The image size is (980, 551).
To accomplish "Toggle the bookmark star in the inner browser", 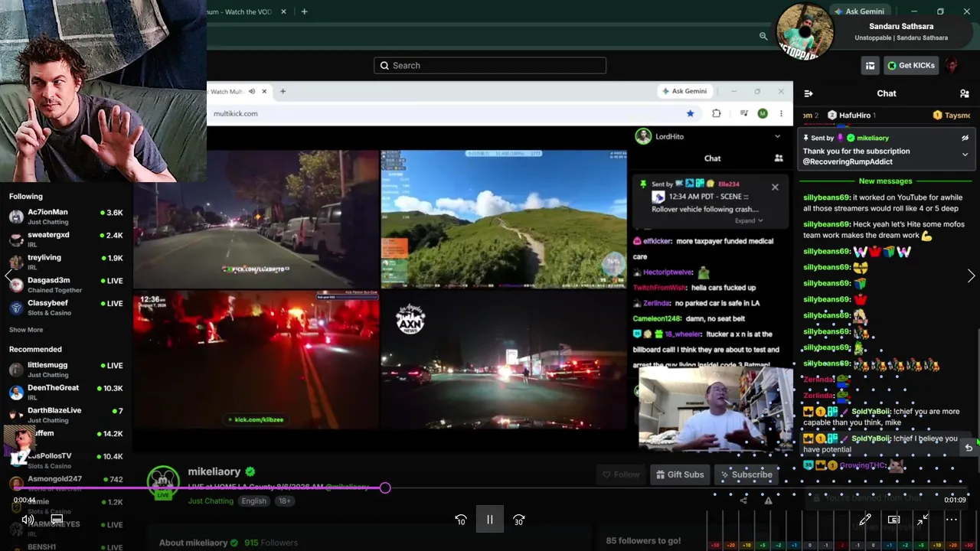I will [x=690, y=113].
